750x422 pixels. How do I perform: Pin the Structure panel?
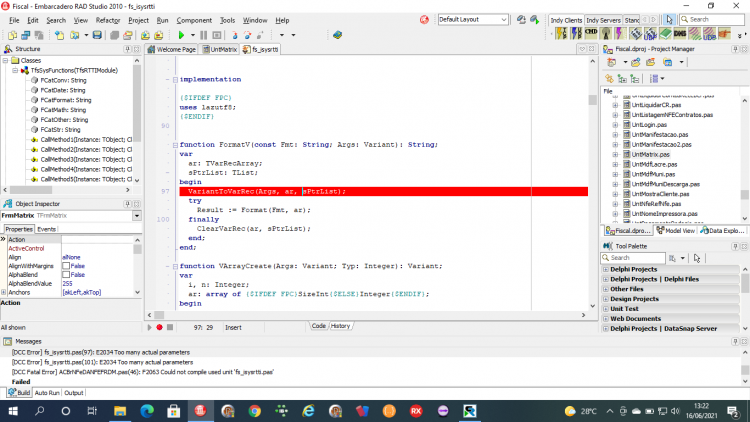tap(127, 49)
